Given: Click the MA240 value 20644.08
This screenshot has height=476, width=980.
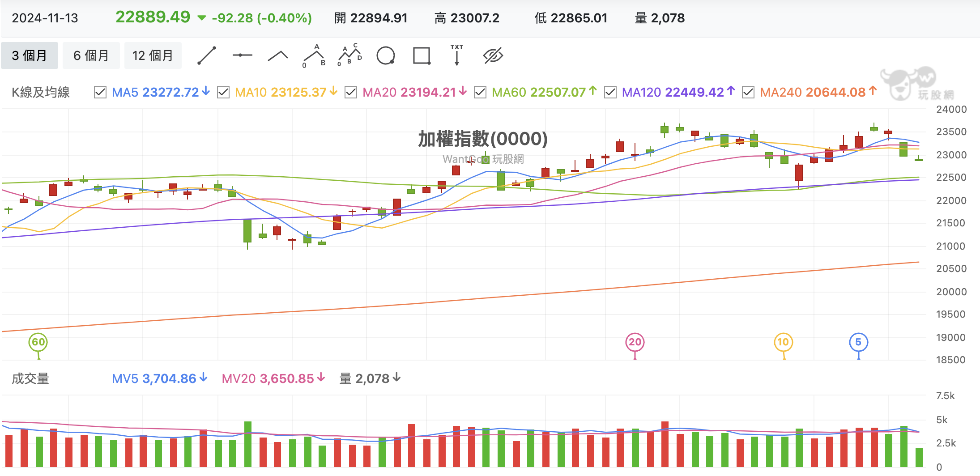Looking at the screenshot, I should pyautogui.click(x=836, y=92).
